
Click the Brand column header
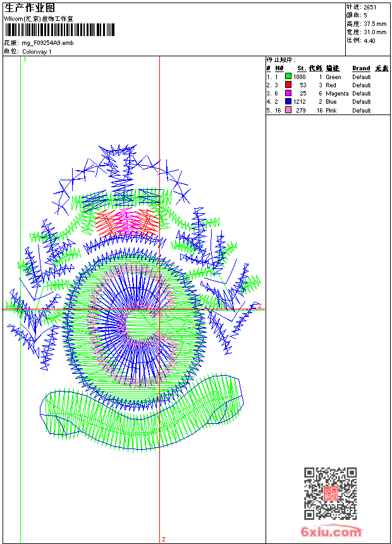(361, 68)
